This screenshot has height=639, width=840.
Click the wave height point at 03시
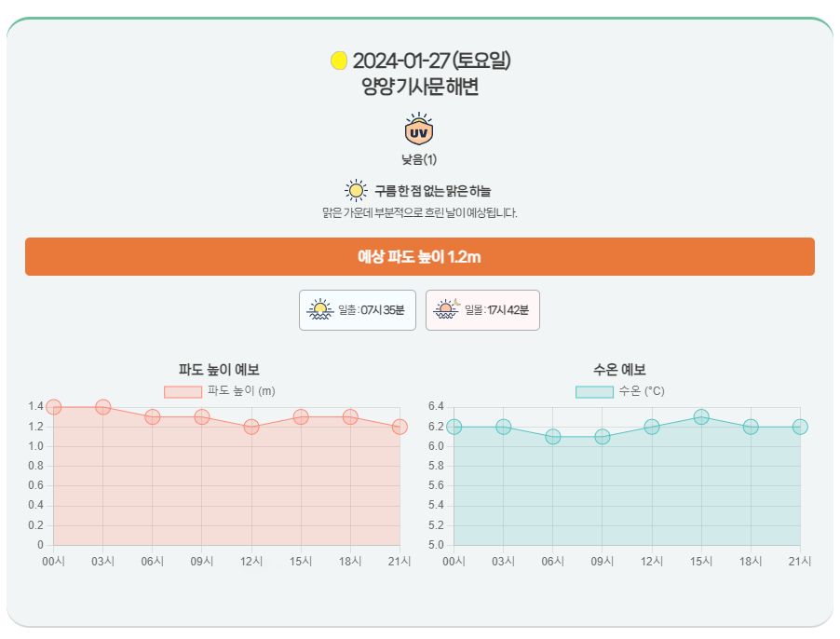coord(102,407)
